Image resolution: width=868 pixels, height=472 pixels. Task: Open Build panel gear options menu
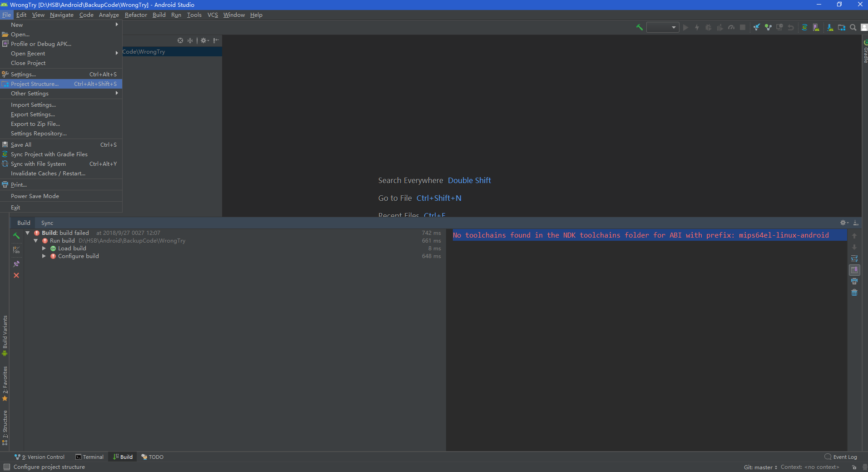coord(844,223)
